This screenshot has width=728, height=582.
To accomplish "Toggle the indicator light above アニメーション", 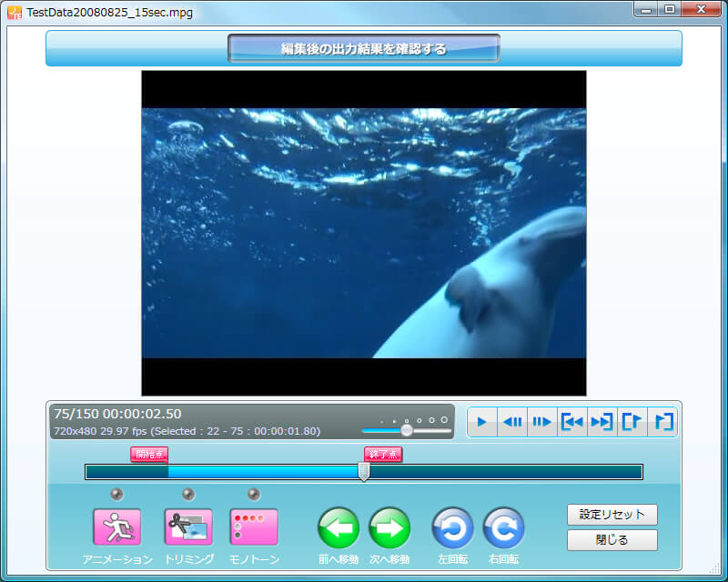I will [116, 494].
